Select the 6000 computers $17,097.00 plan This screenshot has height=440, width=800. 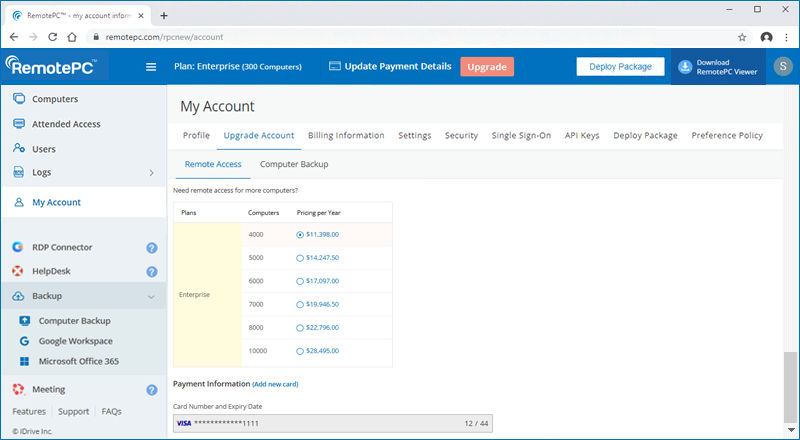point(300,281)
